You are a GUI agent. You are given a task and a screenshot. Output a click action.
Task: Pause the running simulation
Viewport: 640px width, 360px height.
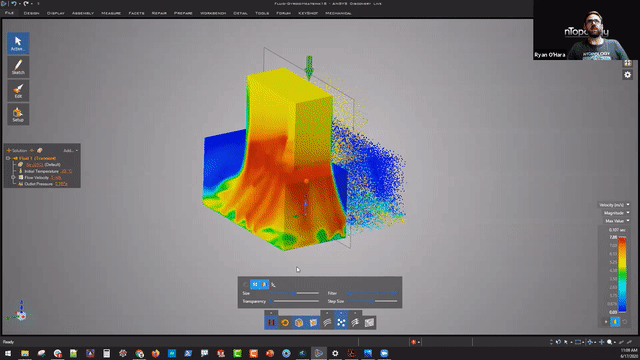tap(271, 322)
